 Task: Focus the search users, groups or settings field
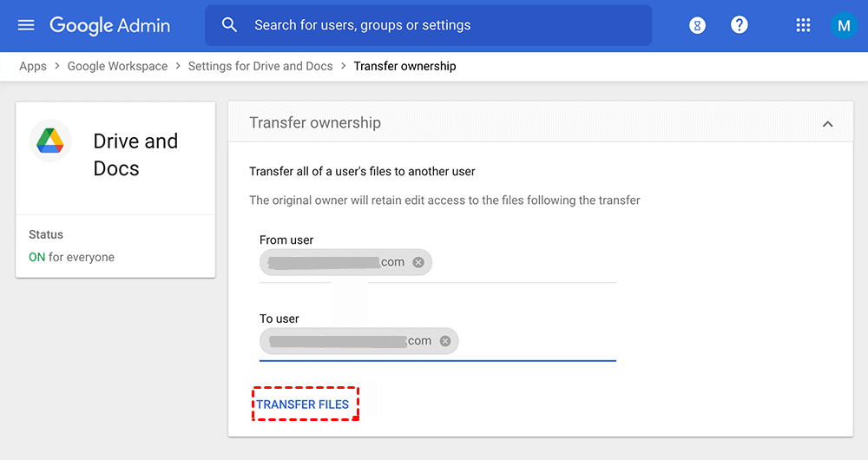coord(434,25)
